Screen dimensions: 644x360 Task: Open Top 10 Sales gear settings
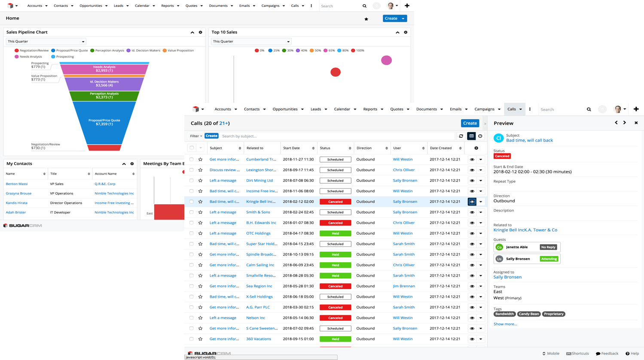coord(406,32)
